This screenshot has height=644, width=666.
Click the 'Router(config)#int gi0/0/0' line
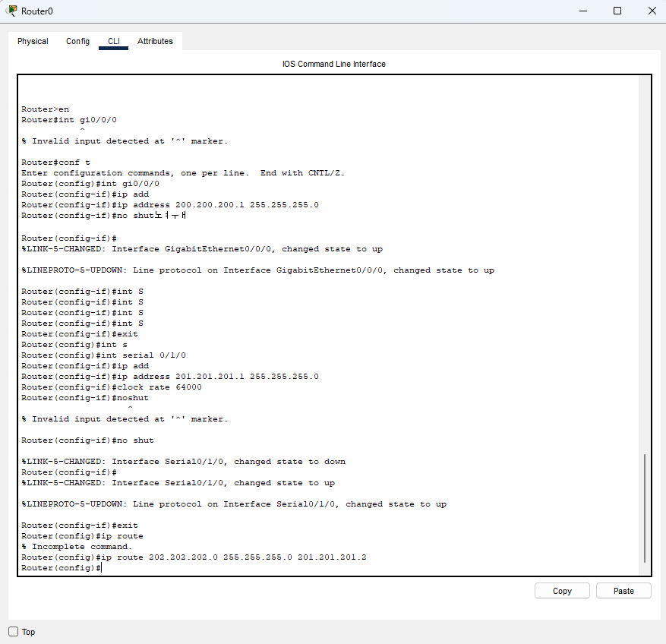point(90,184)
